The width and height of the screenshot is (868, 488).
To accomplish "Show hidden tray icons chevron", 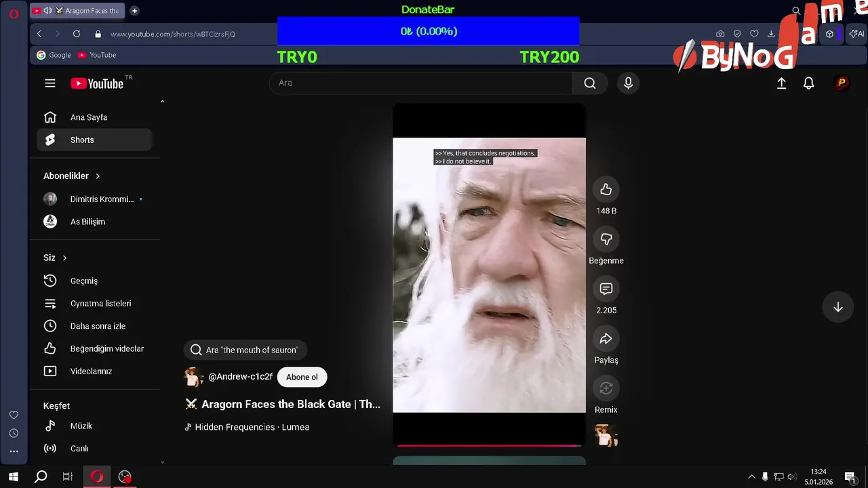I will click(x=751, y=477).
